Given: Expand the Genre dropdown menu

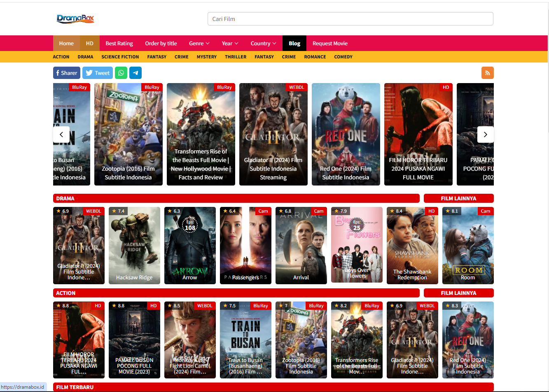Looking at the screenshot, I should tap(199, 44).
